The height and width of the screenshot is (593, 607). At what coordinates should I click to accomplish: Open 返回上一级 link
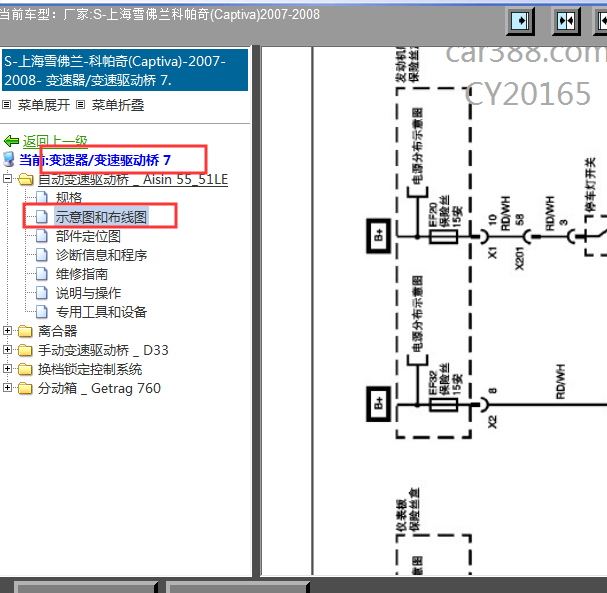pos(55,141)
